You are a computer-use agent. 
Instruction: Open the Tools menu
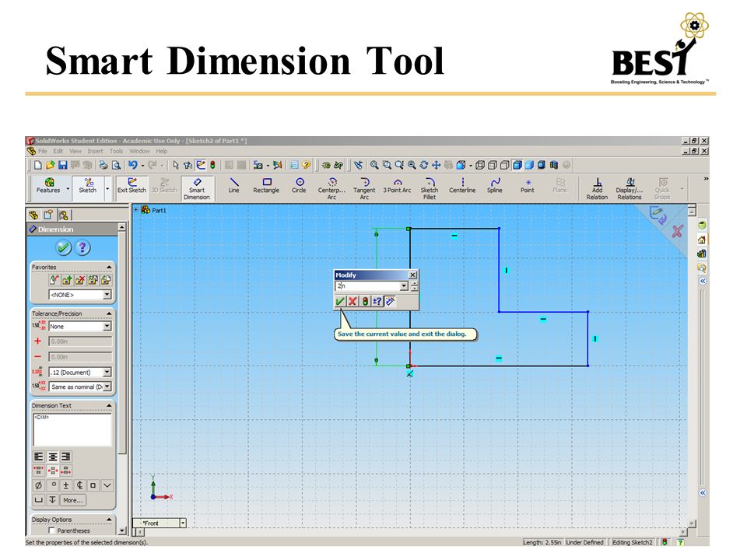tap(116, 151)
